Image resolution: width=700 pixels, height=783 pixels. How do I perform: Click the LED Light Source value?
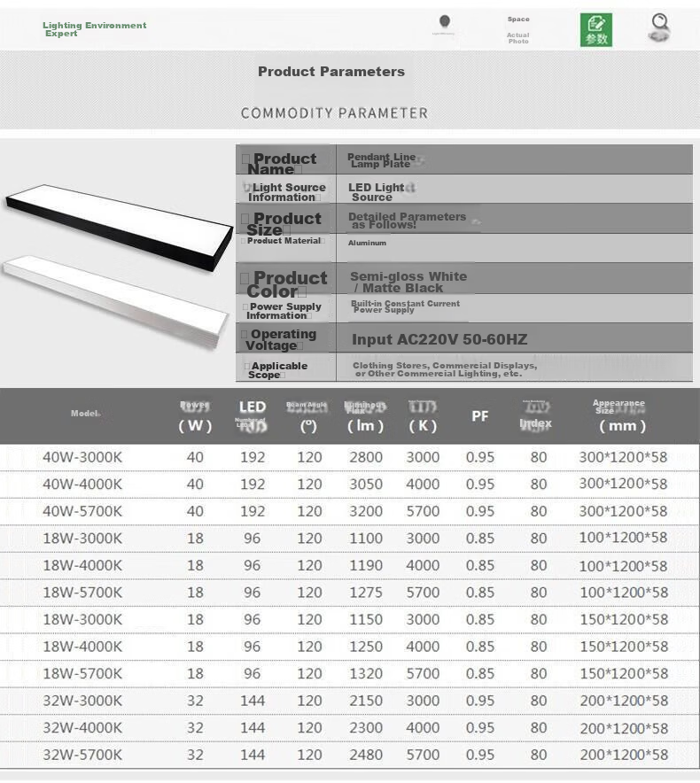[377, 192]
